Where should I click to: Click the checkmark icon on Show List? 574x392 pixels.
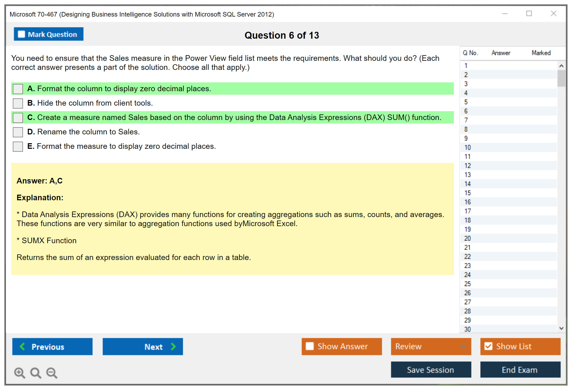[489, 346]
